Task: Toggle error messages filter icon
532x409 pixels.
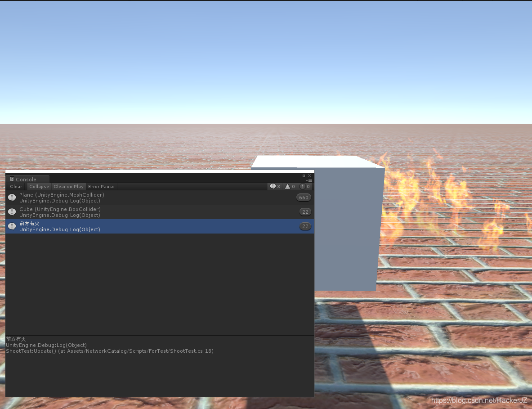Action: 305,186
